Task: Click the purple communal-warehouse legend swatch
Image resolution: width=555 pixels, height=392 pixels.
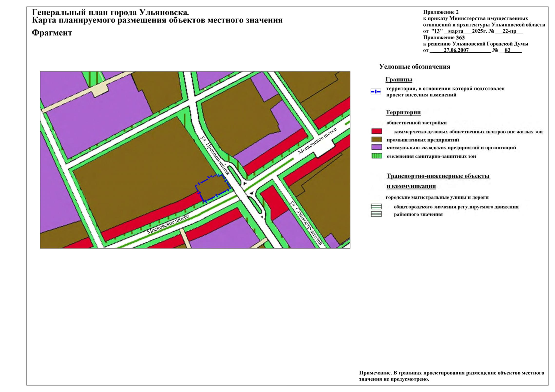Action: [x=376, y=147]
